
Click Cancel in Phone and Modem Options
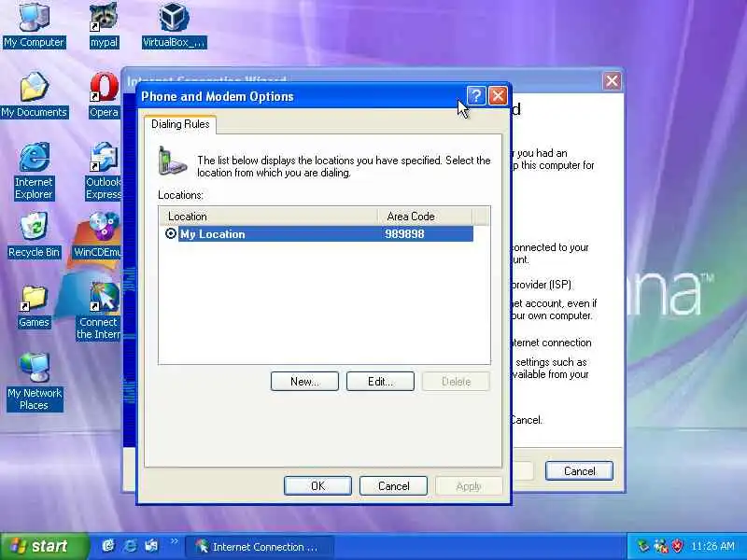pos(393,485)
